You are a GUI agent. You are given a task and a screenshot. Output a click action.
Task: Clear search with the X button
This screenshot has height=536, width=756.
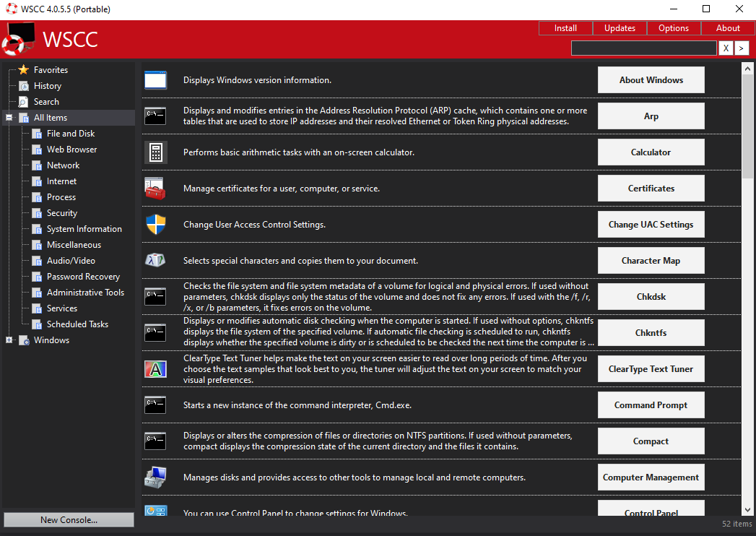(726, 48)
